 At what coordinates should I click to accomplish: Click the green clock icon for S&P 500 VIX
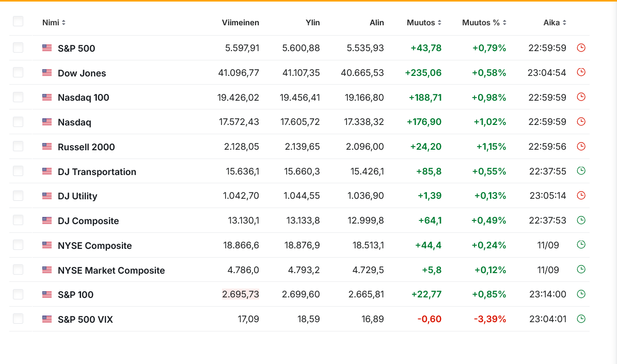click(x=581, y=319)
